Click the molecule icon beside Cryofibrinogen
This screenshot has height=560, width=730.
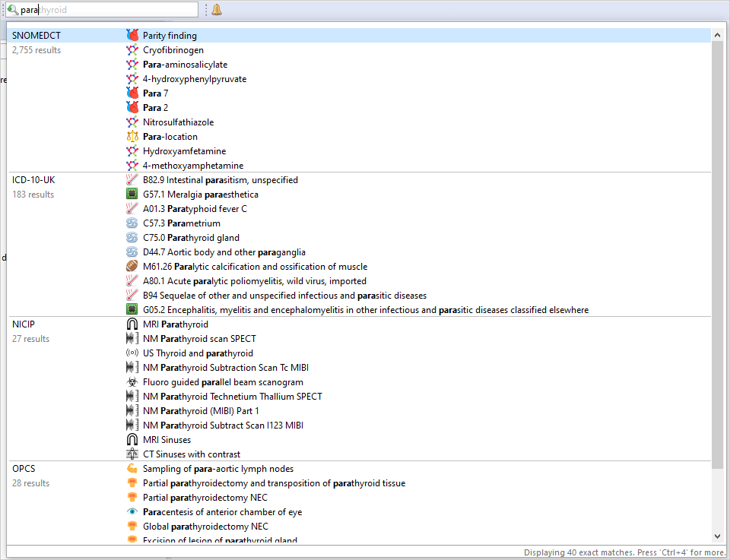[x=132, y=50]
